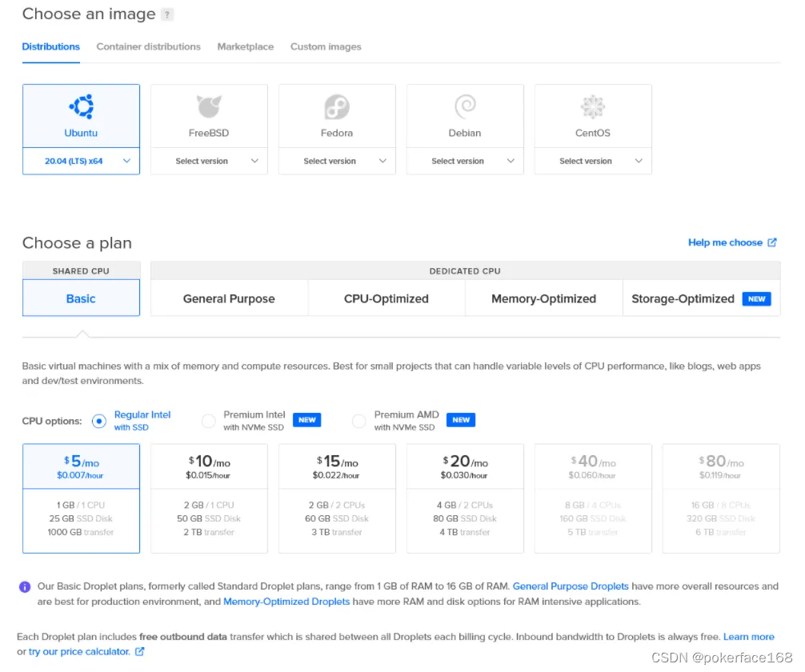
Task: Select the Debian swirl logo icon
Action: (x=465, y=106)
